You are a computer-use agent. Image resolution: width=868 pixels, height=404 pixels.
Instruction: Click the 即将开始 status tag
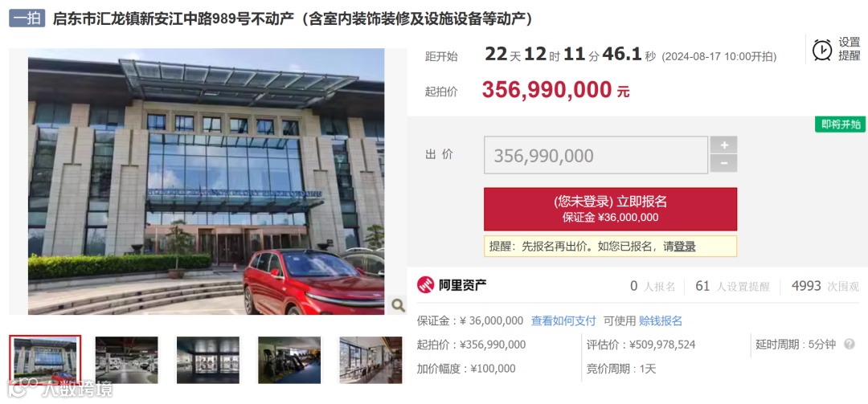click(x=840, y=124)
